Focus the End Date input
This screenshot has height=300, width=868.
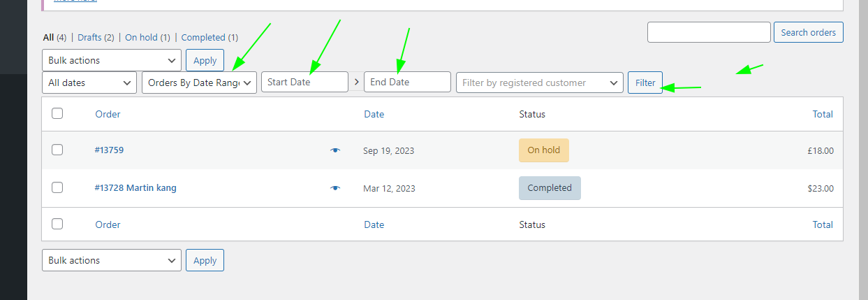pos(407,82)
